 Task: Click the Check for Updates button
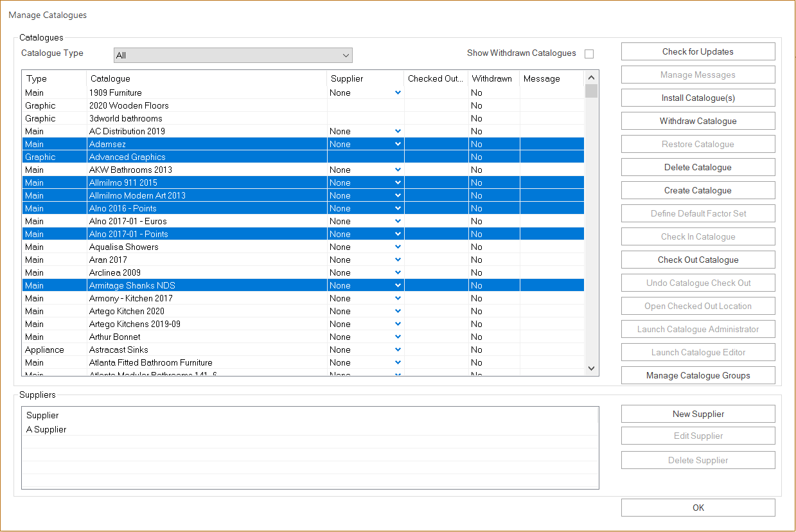click(x=698, y=51)
